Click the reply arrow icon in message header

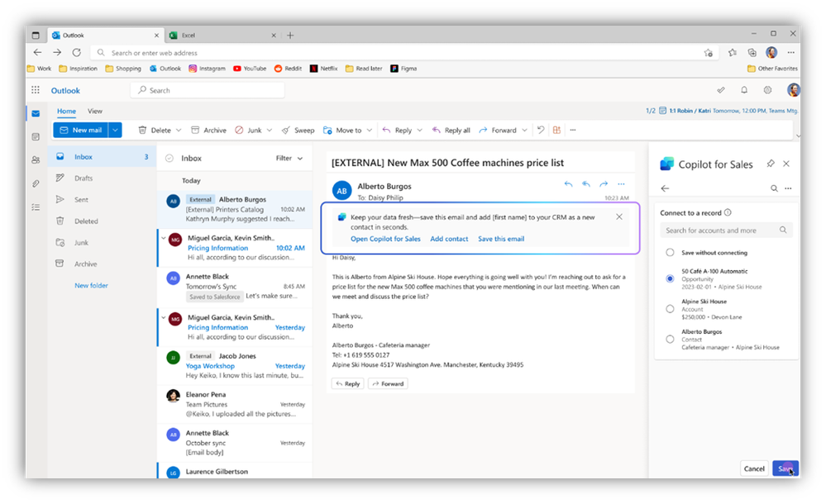tap(568, 183)
